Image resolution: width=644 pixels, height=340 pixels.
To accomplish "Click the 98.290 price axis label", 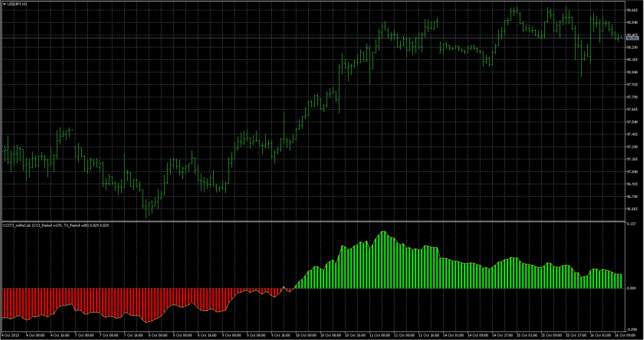I will coord(632,47).
